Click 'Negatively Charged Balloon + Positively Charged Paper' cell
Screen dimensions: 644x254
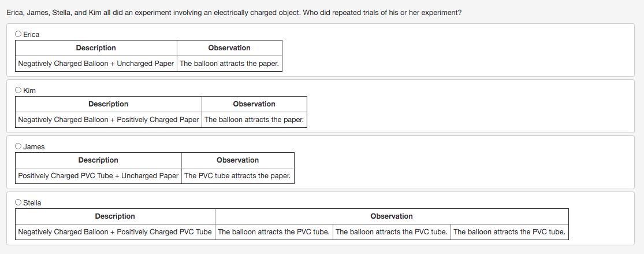(109, 120)
